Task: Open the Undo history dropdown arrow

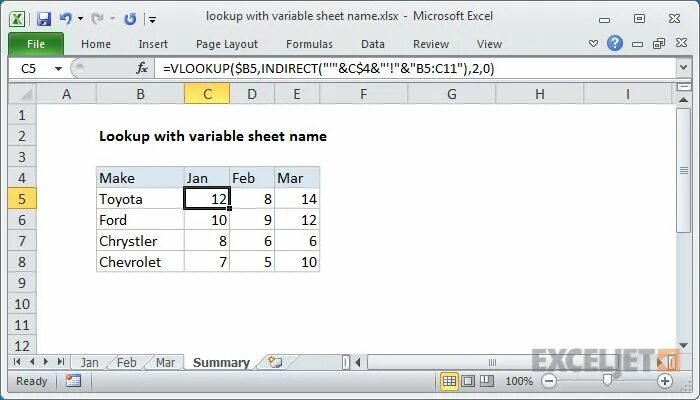Action: click(x=80, y=19)
